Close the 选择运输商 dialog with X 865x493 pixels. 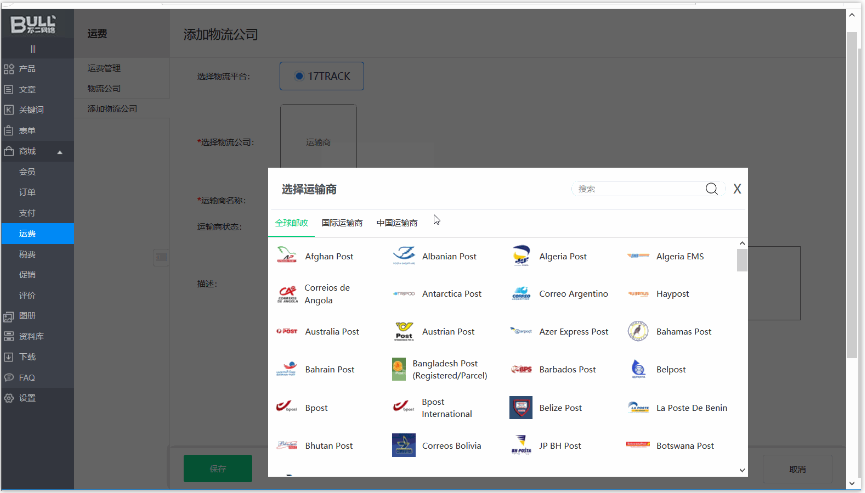[x=737, y=188]
